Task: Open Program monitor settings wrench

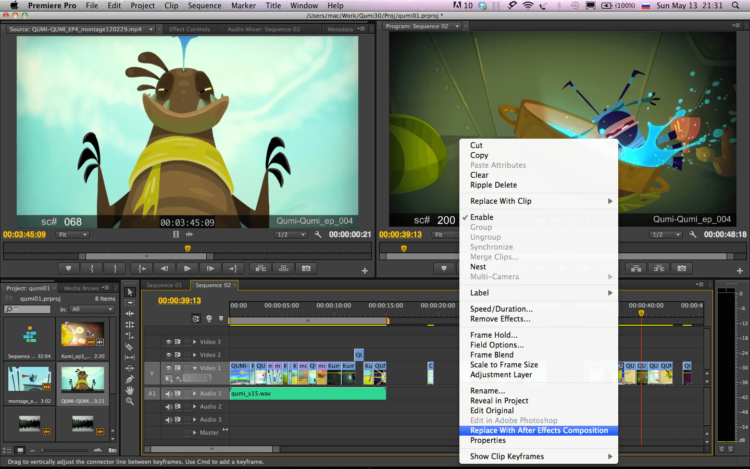Action: click(x=693, y=235)
